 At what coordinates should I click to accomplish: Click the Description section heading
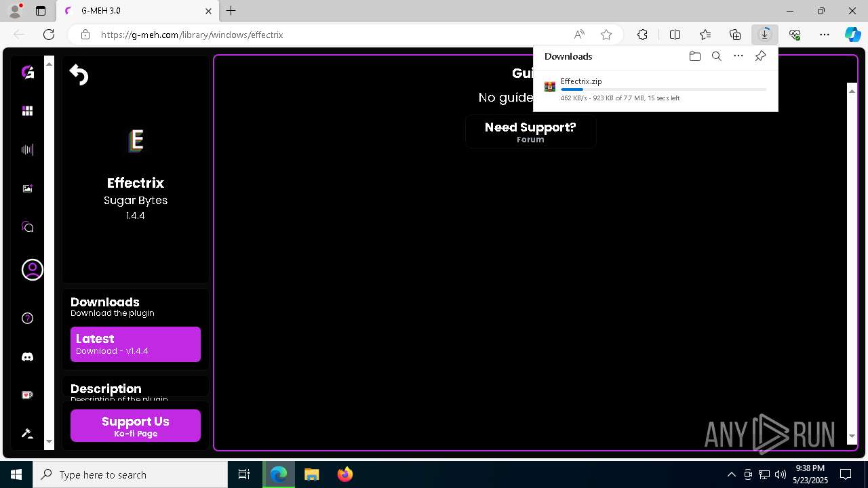point(106,388)
